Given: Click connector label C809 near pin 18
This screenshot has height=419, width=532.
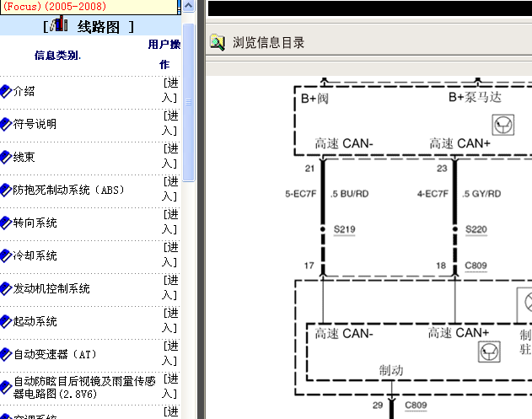Looking at the screenshot, I should [476, 266].
